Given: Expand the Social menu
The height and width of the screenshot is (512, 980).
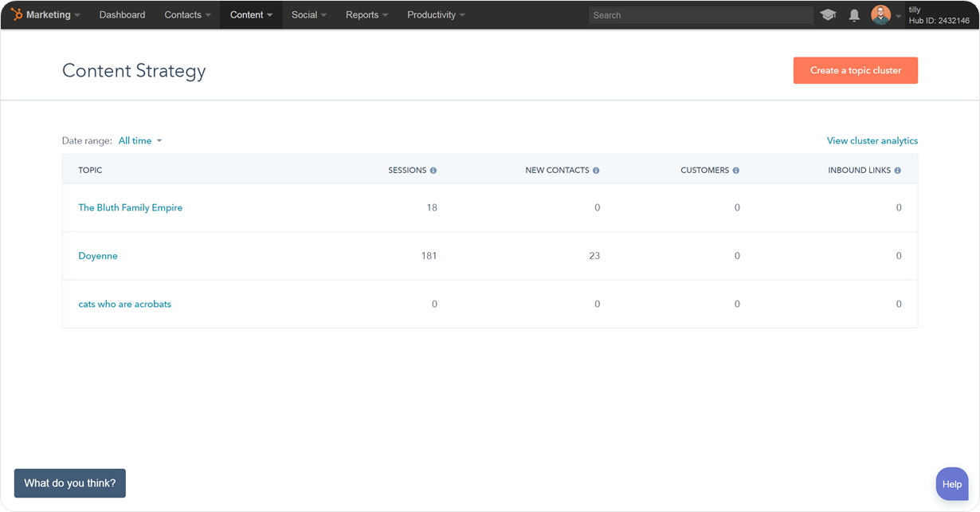Looking at the screenshot, I should point(309,15).
